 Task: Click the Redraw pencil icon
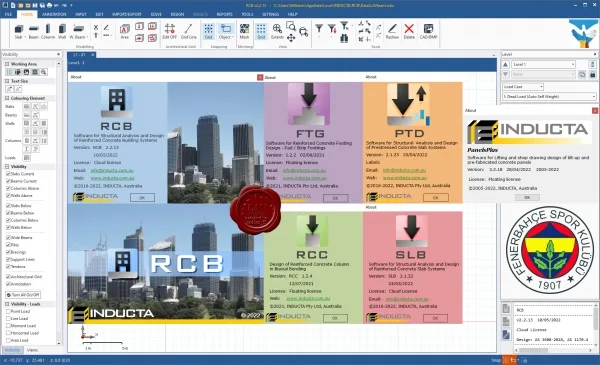pos(392,31)
